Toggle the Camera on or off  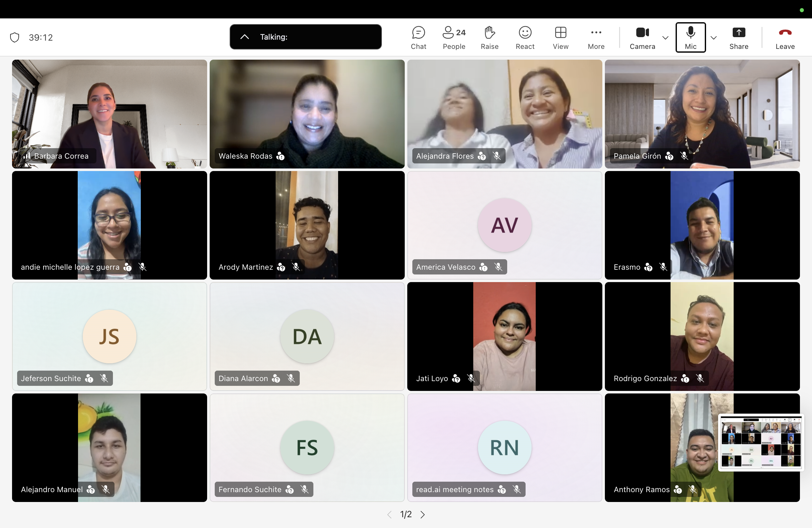pyautogui.click(x=642, y=37)
